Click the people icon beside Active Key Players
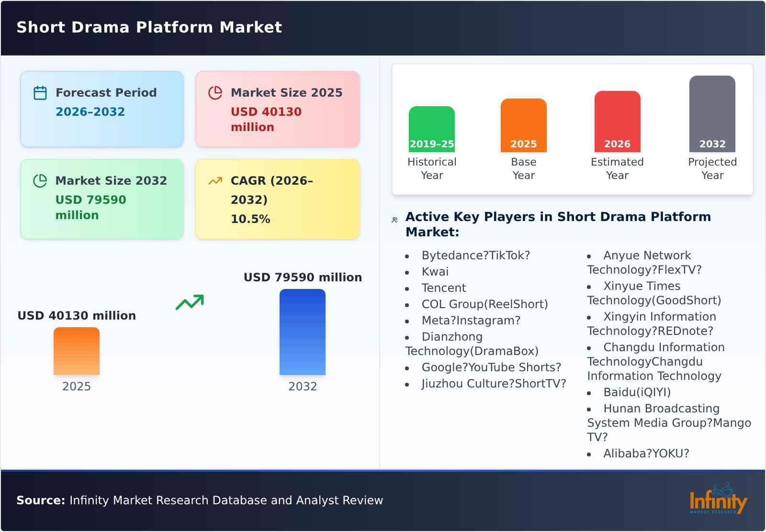Viewport: 766px width, 532px height. point(394,220)
